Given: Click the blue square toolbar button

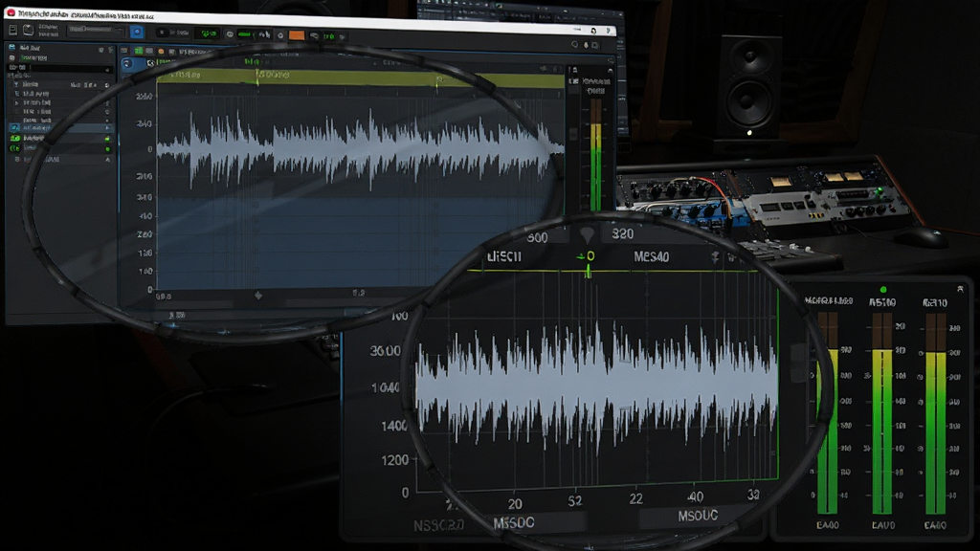Looking at the screenshot, I should click(x=137, y=32).
